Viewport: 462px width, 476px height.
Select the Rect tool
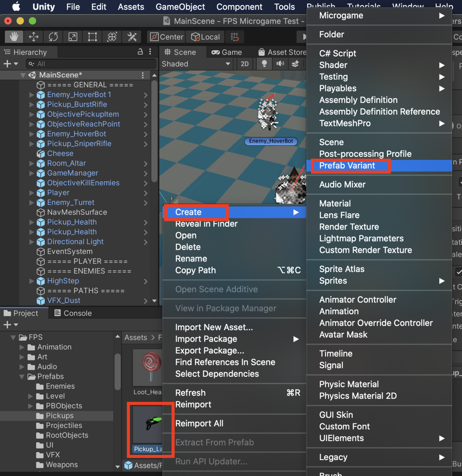click(x=92, y=37)
